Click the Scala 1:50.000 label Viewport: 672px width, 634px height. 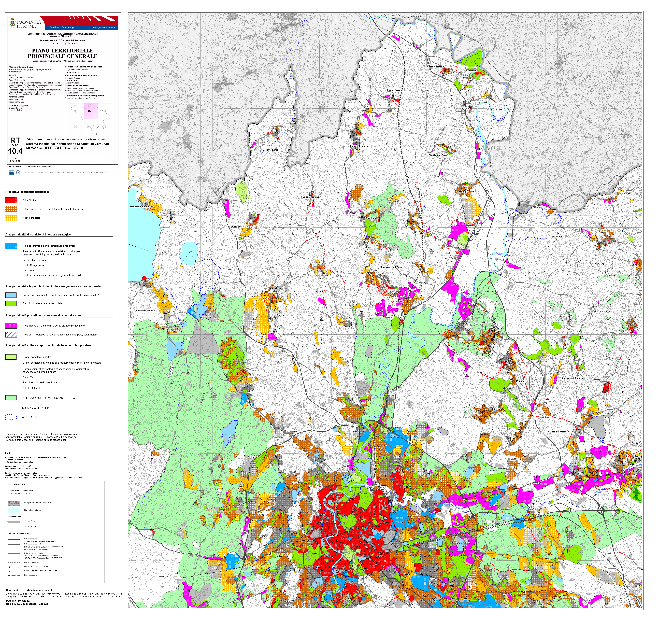pyautogui.click(x=15, y=160)
